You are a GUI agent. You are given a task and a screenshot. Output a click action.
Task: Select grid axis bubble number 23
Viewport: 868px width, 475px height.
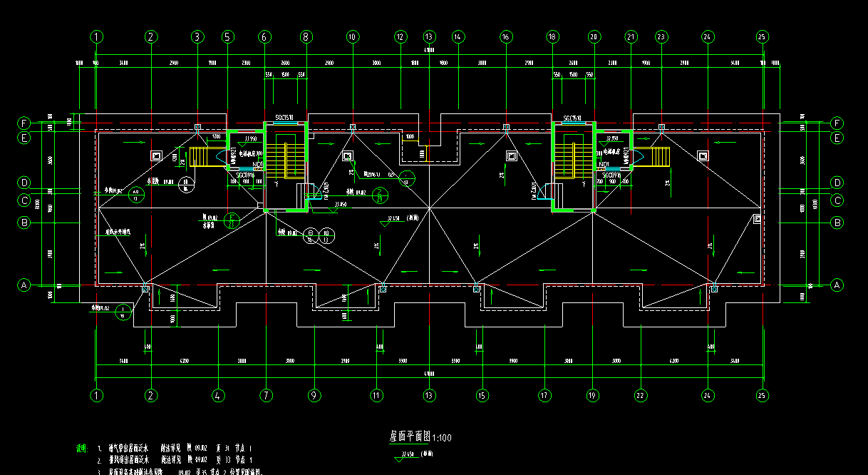click(661, 36)
